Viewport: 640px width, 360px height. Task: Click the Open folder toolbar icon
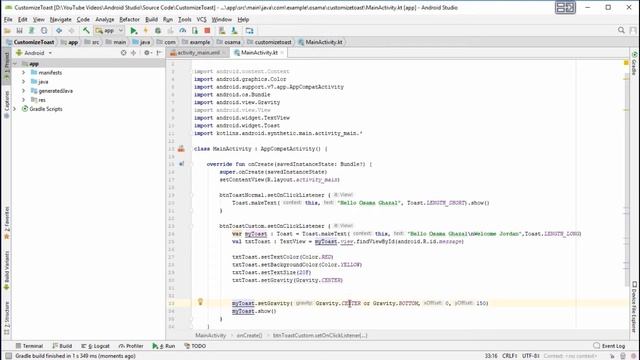7,31
